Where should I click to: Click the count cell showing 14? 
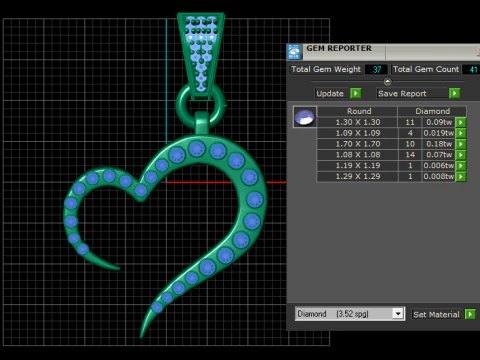410,155
